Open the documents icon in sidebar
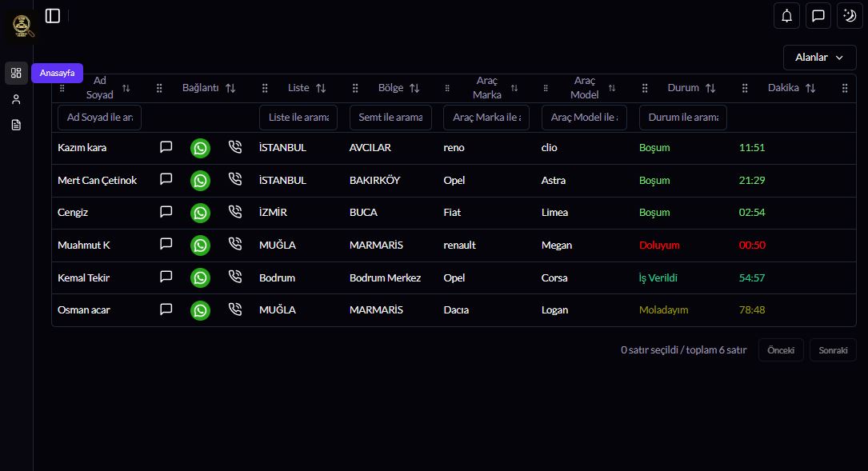The height and width of the screenshot is (471, 868). click(16, 125)
